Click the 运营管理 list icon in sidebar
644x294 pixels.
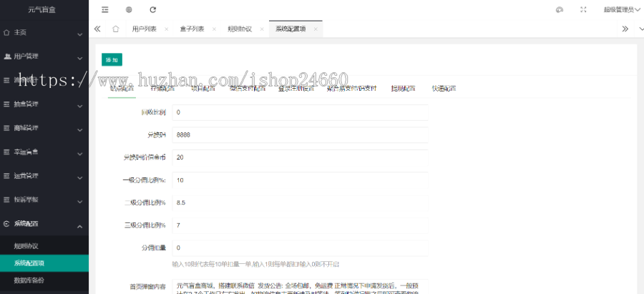coord(6,176)
